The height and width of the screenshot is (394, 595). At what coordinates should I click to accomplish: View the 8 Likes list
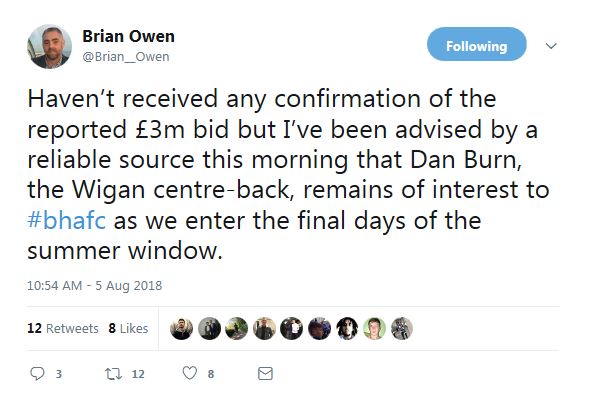click(128, 328)
